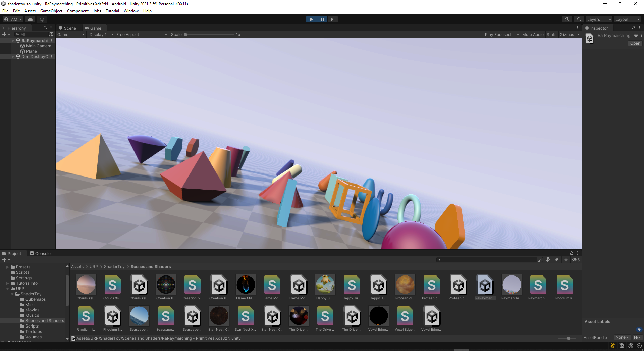The image size is (644, 351).
Task: Open the Assets menu
Action: coord(30,11)
